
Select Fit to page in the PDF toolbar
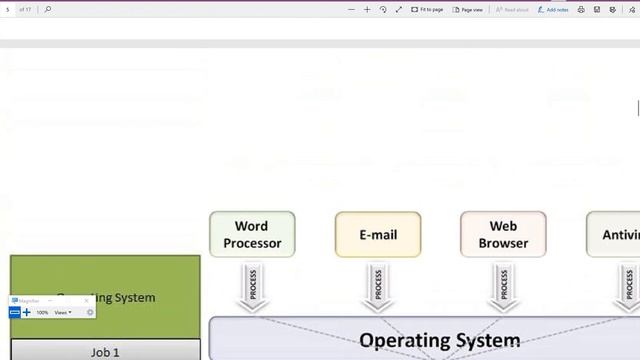click(427, 9)
